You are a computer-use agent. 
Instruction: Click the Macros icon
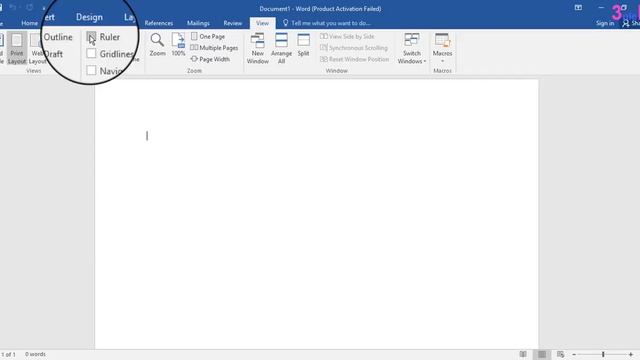[x=442, y=40]
